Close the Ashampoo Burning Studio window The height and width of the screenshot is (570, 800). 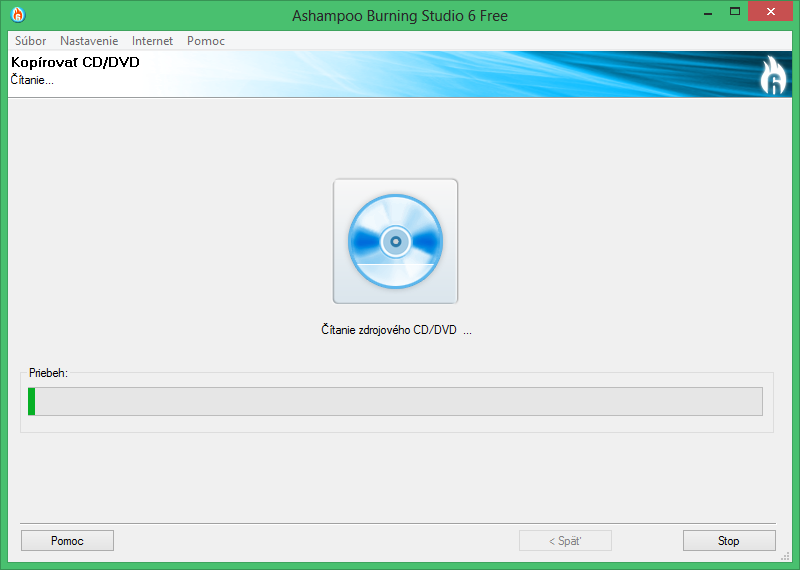[x=770, y=11]
